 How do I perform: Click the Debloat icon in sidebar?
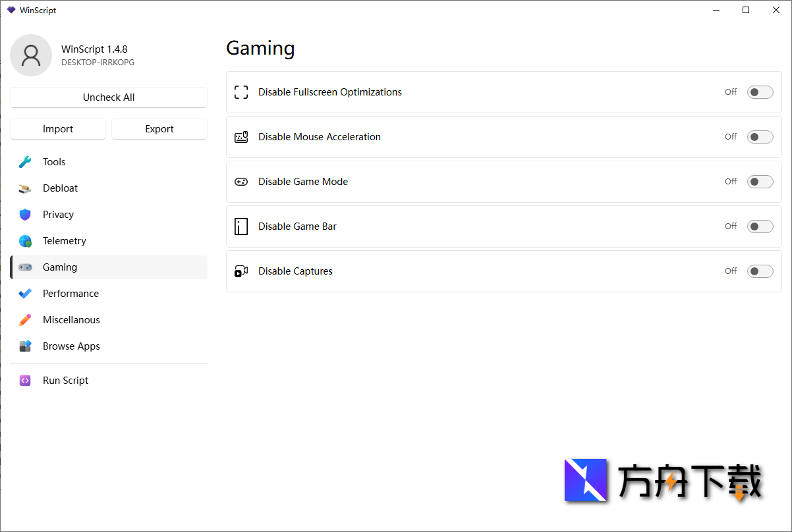point(25,188)
